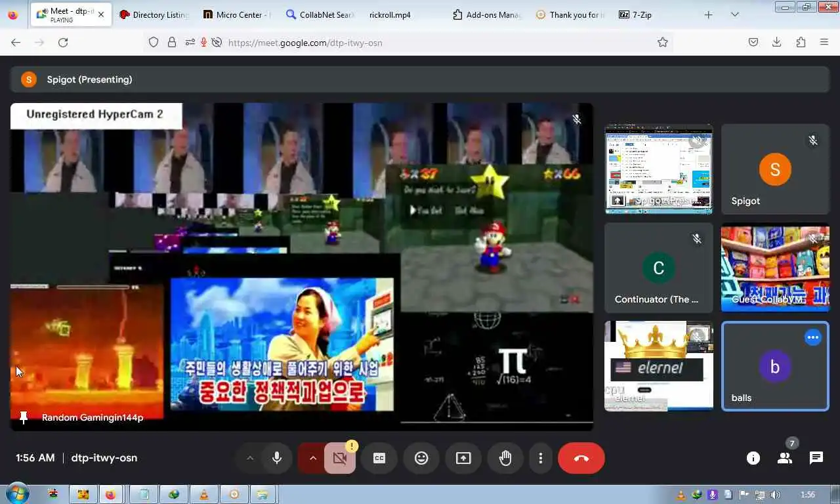Viewport: 840px width, 504px height.
Task: Switch to the Directory Listing tab
Action: point(154,14)
